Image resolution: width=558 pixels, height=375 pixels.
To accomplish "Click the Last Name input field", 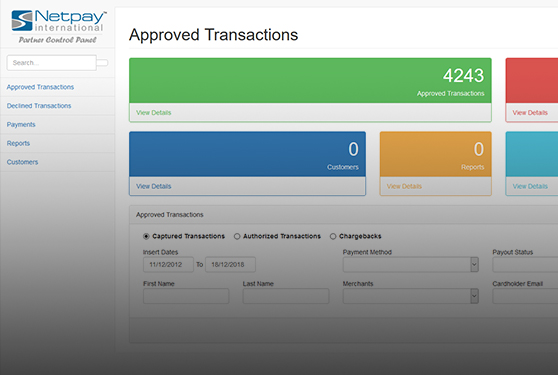I will tap(286, 296).
